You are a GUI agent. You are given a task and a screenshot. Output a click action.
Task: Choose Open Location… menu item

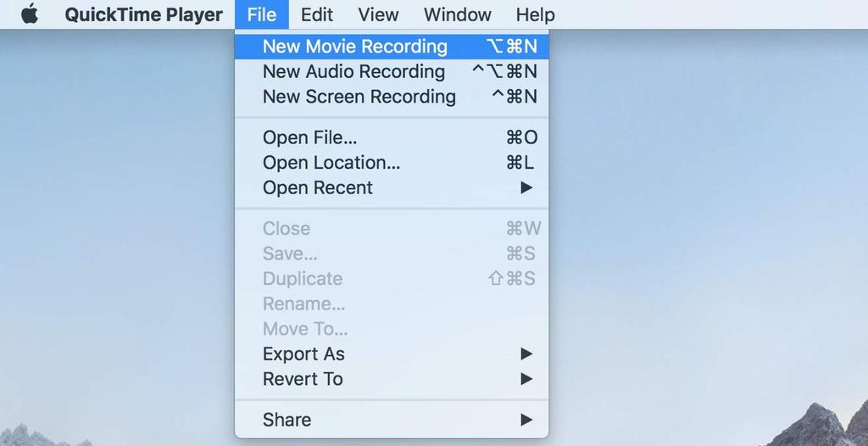(x=331, y=163)
